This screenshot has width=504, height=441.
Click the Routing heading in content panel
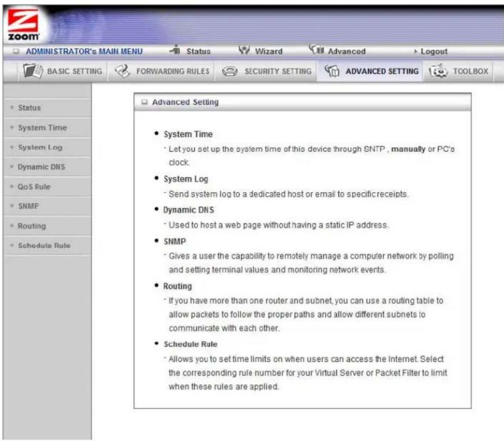(177, 286)
